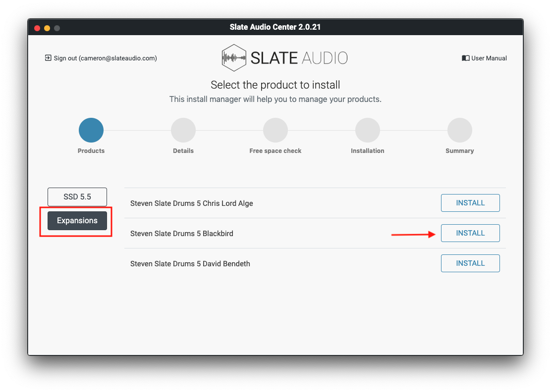Click the Slate Audio hexagon logo
Viewport: 551px width, 392px height.
[234, 58]
